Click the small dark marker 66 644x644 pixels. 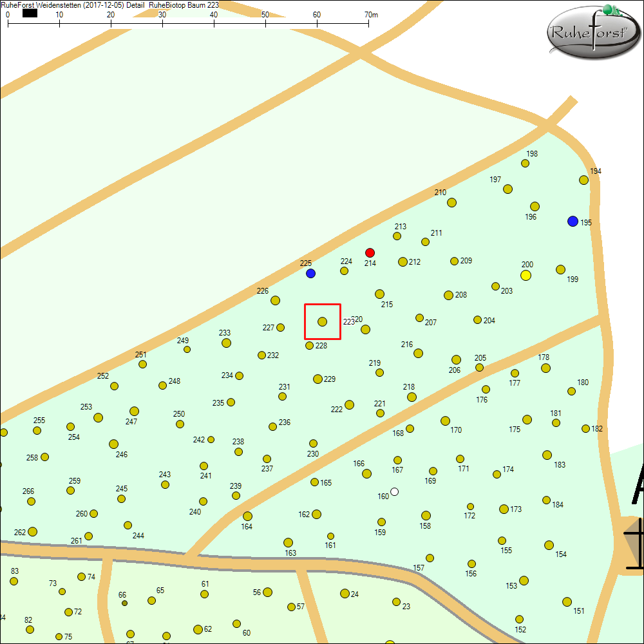click(124, 603)
